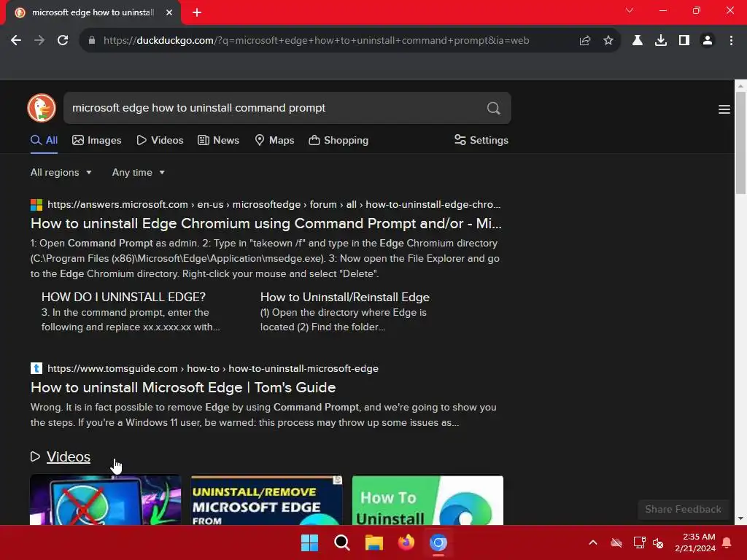The image size is (747, 560).
Task: Open How to uninstall Edge Chromium result
Action: [x=266, y=223]
